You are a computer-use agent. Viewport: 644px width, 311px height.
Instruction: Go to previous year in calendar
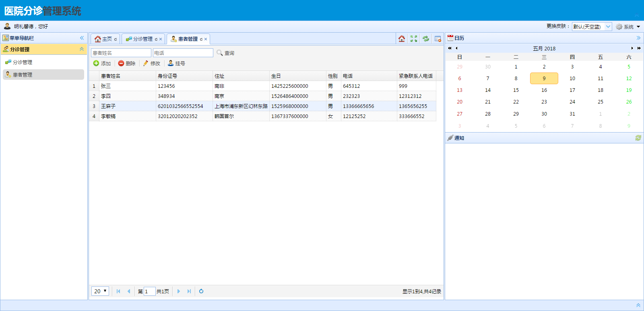(x=450, y=48)
